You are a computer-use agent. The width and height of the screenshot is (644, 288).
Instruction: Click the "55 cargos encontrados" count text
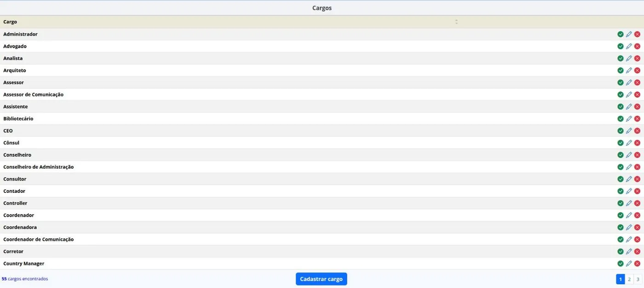tap(25, 279)
